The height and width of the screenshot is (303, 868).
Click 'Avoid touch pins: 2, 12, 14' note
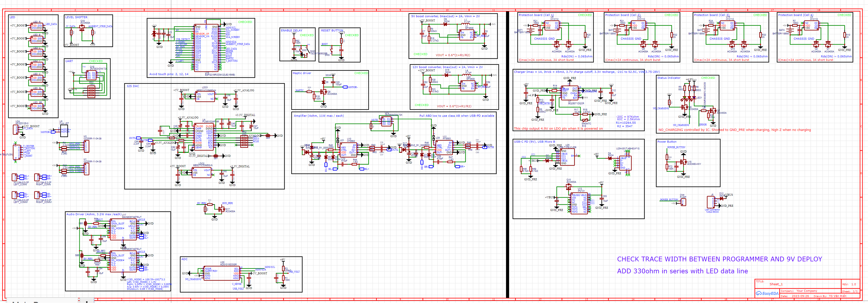pyautogui.click(x=169, y=74)
